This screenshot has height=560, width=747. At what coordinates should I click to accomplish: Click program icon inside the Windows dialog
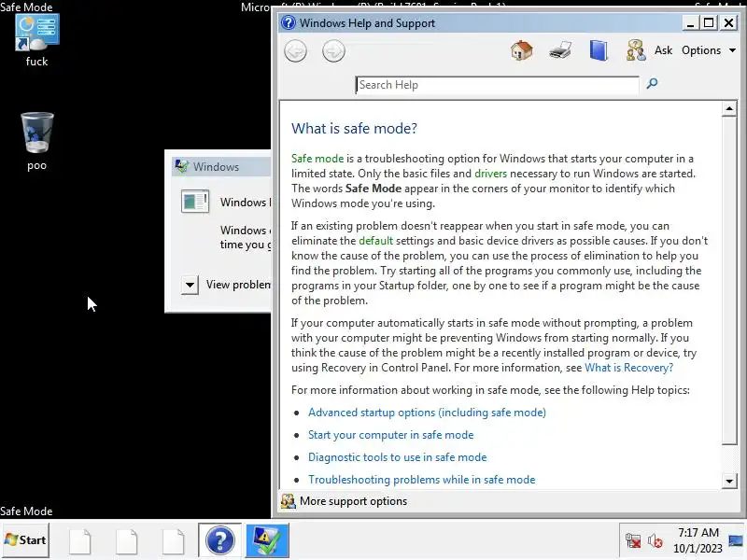coord(195,201)
